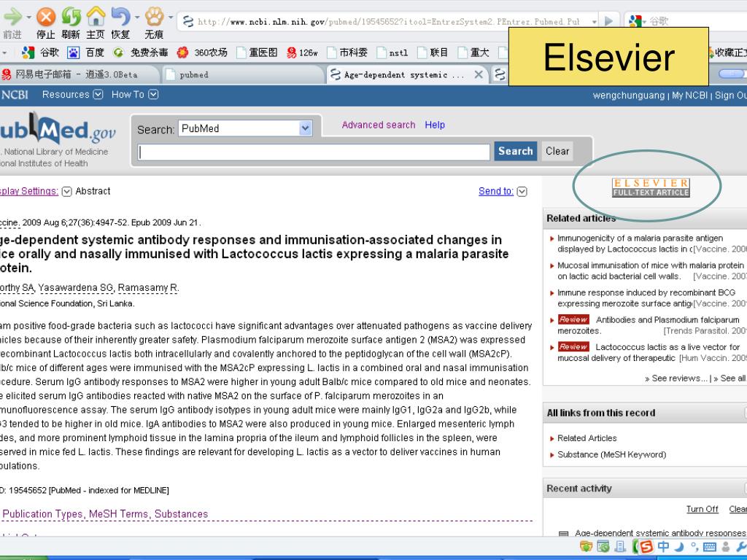Open the 重大 bookmark
The width and height of the screenshot is (747, 560).
tap(473, 52)
